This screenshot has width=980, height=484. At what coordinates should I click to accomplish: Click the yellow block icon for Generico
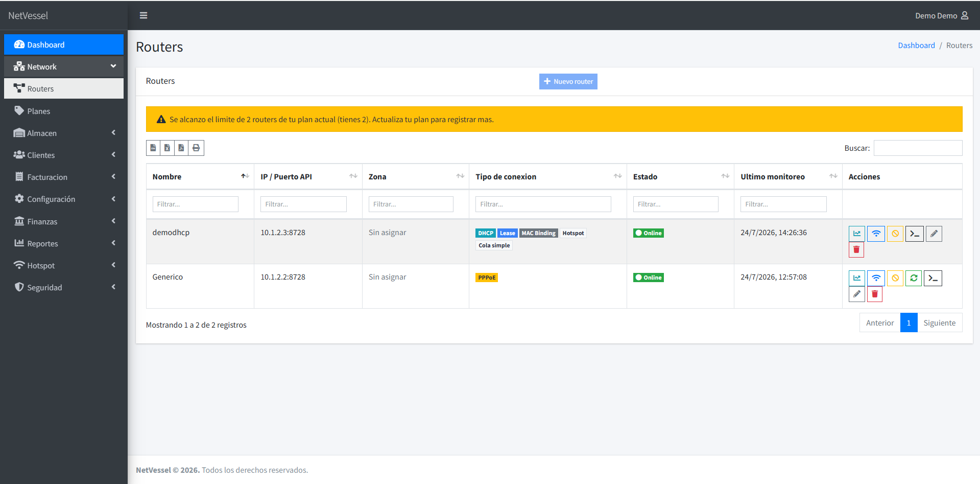pyautogui.click(x=895, y=278)
